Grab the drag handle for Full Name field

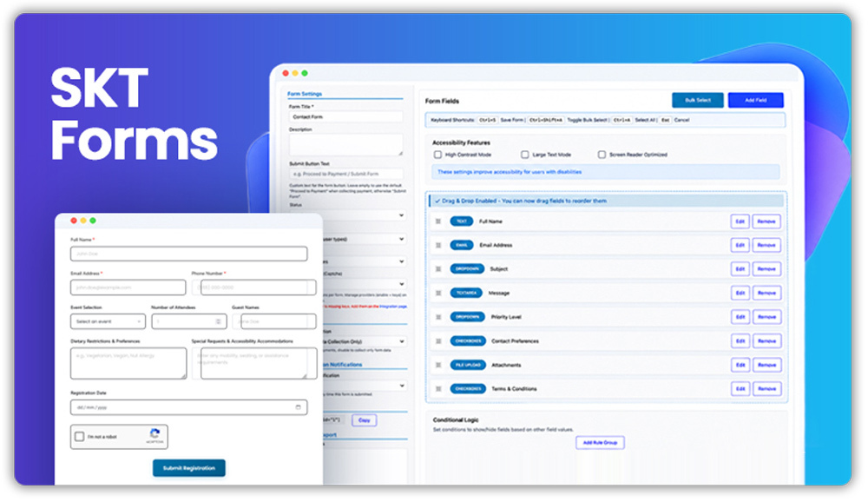tap(437, 221)
